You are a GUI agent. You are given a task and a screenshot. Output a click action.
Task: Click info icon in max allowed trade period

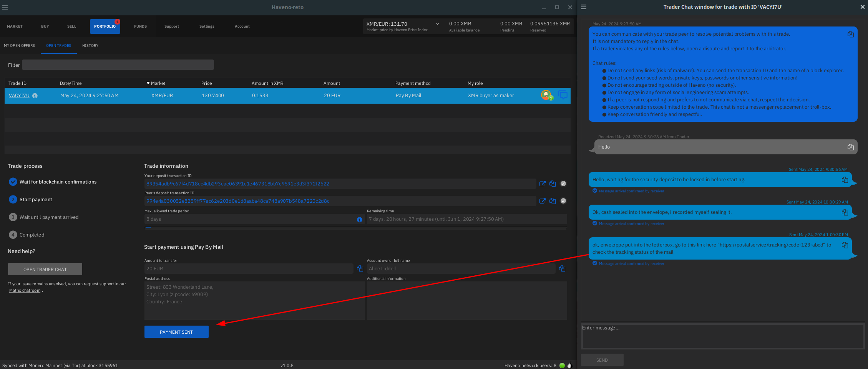[360, 220]
